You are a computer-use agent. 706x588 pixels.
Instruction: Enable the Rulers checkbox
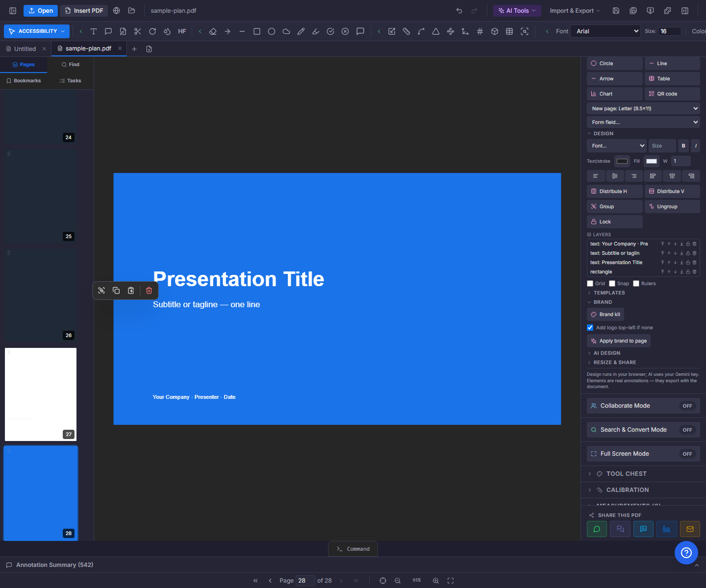[x=636, y=284]
